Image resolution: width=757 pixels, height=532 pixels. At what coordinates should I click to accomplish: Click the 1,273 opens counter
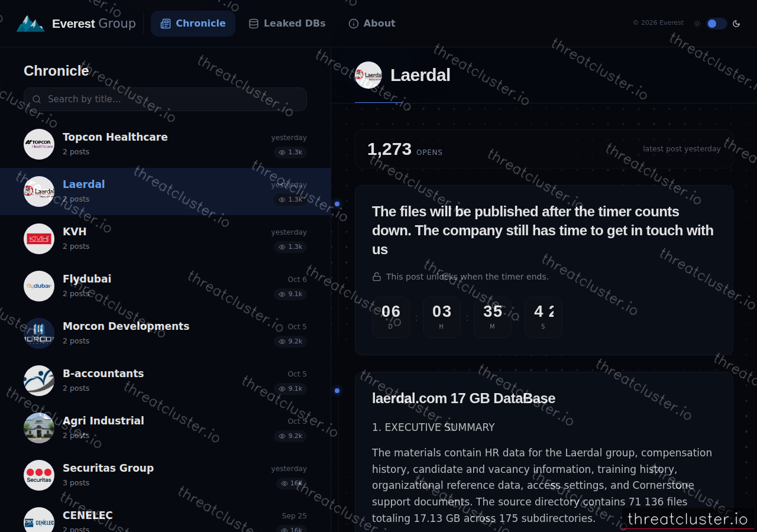405,149
